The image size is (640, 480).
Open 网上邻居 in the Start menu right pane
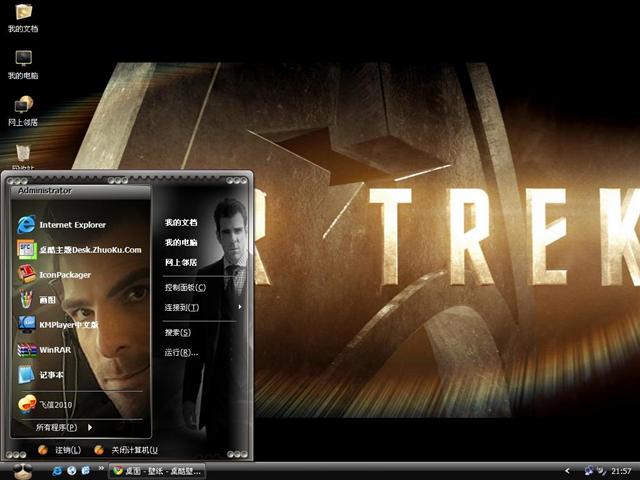tap(181, 262)
